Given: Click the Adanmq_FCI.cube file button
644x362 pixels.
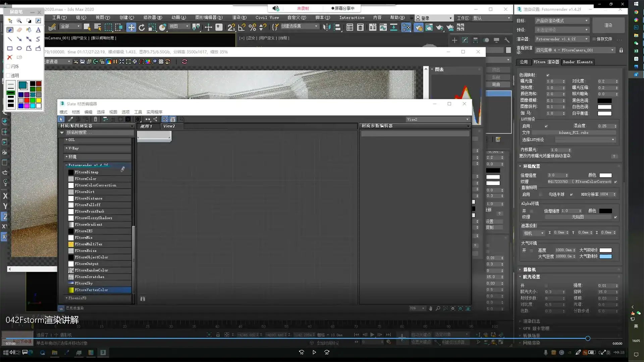Looking at the screenshot, I should point(573,133).
